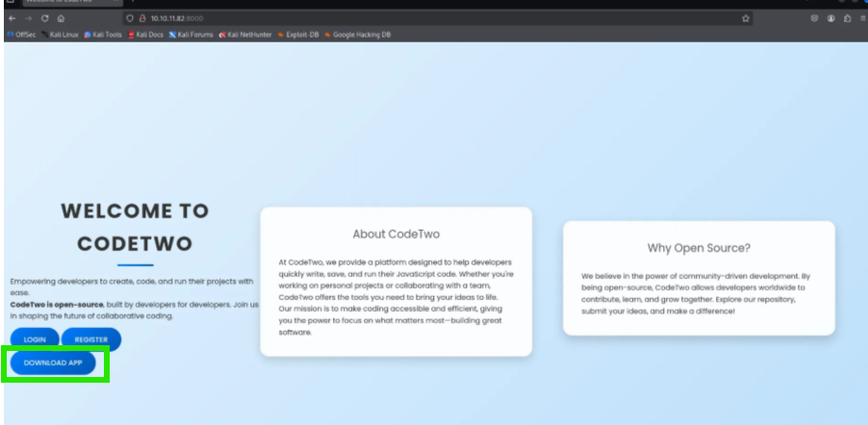Click the LOGIN button
Image resolution: width=868 pixels, height=425 pixels.
(35, 339)
